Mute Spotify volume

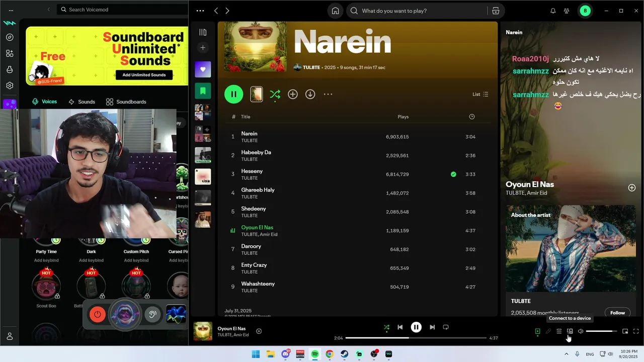[581, 331]
